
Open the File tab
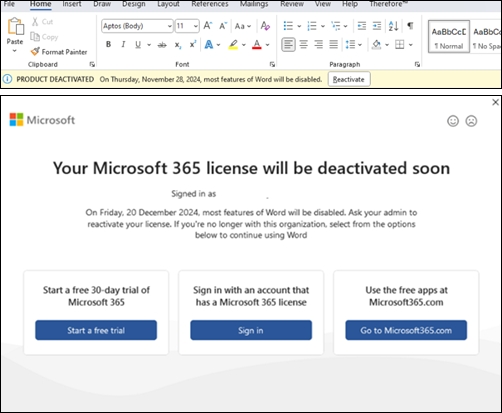[9, 4]
